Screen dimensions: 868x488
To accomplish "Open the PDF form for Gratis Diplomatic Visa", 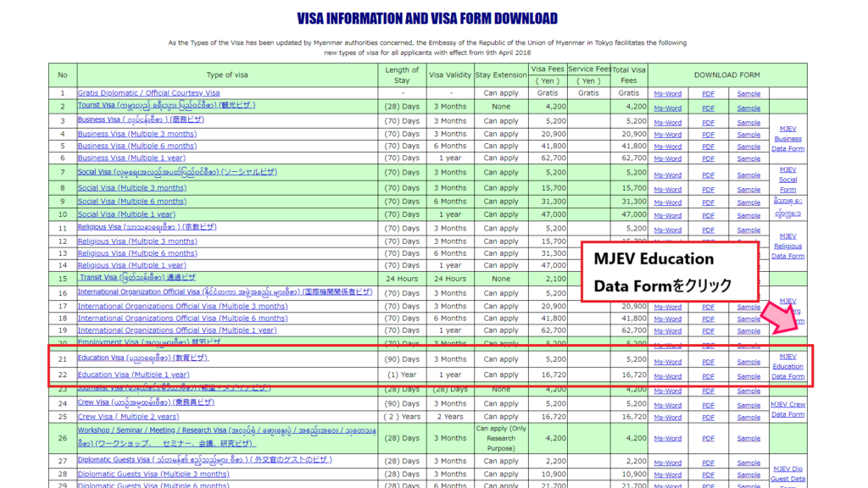I will (x=708, y=94).
